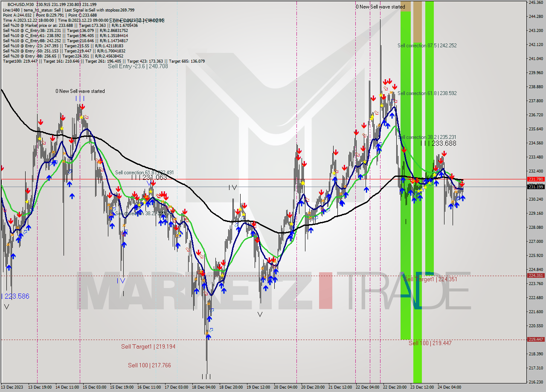Select the 222.680 price axis value
546x392 pixels.
point(536,297)
